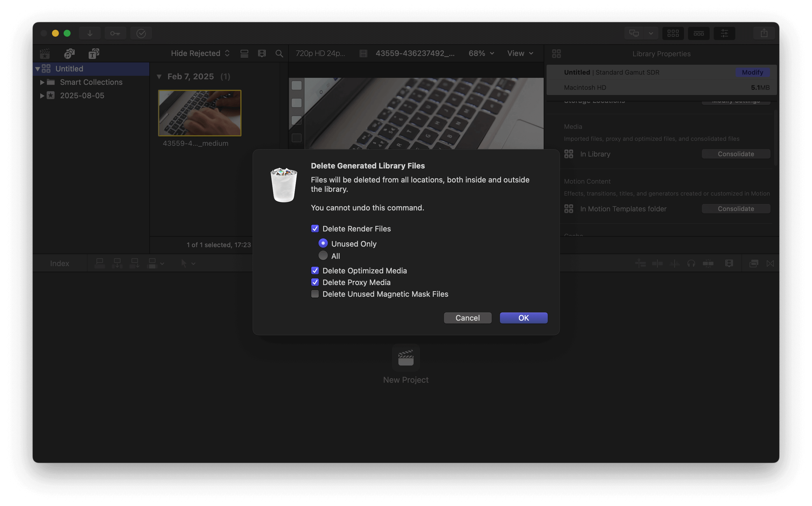Collapse the Feb 7, 2025 group
The height and width of the screenshot is (506, 812).
[x=159, y=77]
